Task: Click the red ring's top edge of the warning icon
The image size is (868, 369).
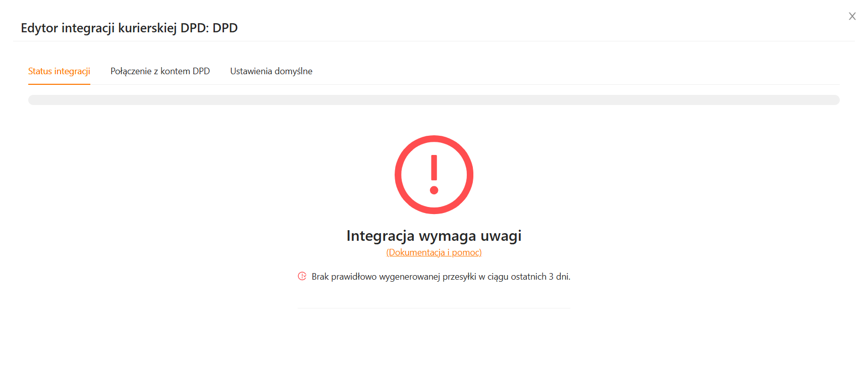Action: click(434, 139)
